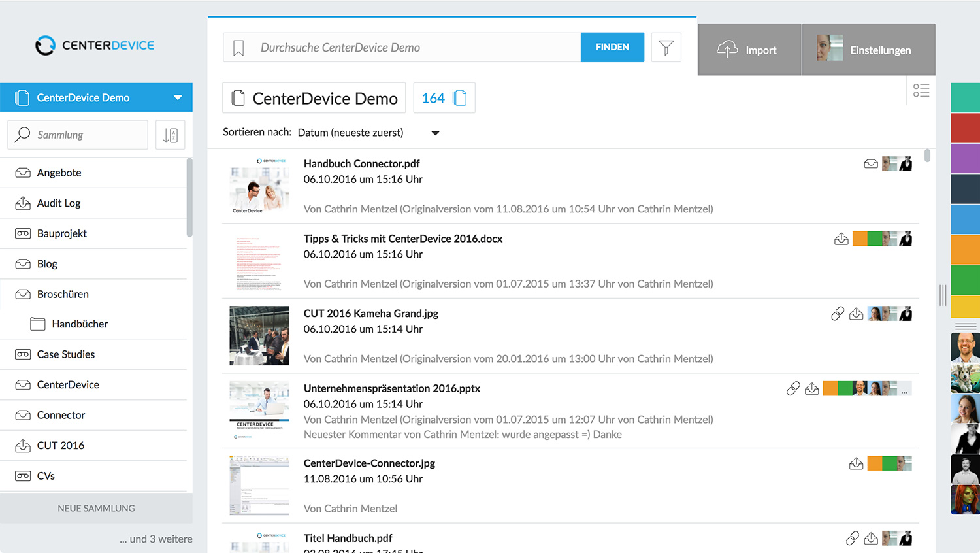The height and width of the screenshot is (553, 980).
Task: Click share icon on Titel Handbuch.pdf row
Action: click(x=871, y=538)
